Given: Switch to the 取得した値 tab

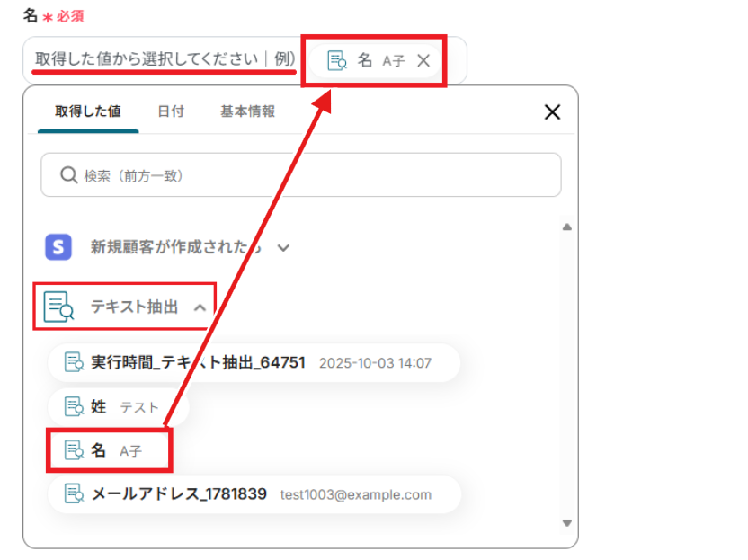Looking at the screenshot, I should point(88,111).
